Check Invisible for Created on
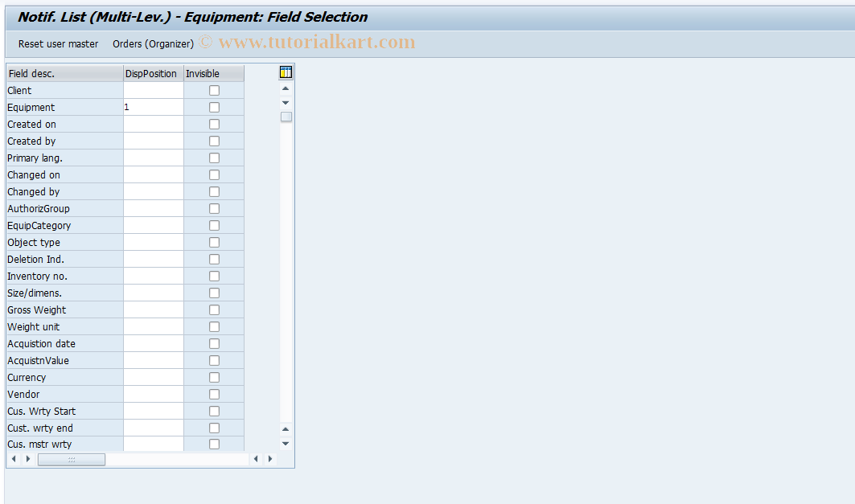Image resolution: width=855 pixels, height=504 pixels. pyautogui.click(x=214, y=125)
